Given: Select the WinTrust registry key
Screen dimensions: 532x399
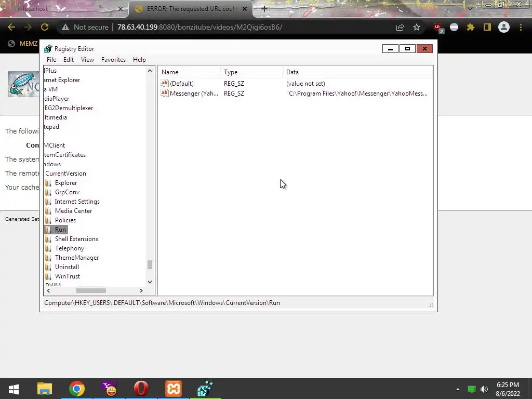Looking at the screenshot, I should 68,276.
